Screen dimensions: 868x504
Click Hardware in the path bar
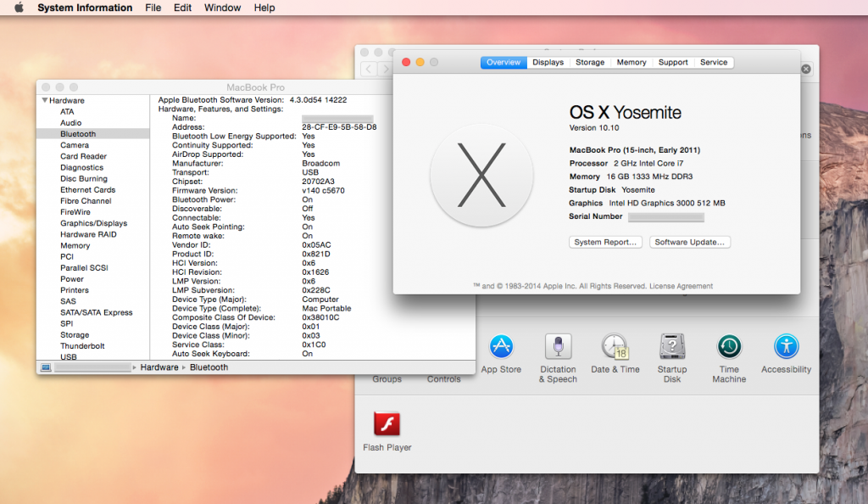(159, 367)
